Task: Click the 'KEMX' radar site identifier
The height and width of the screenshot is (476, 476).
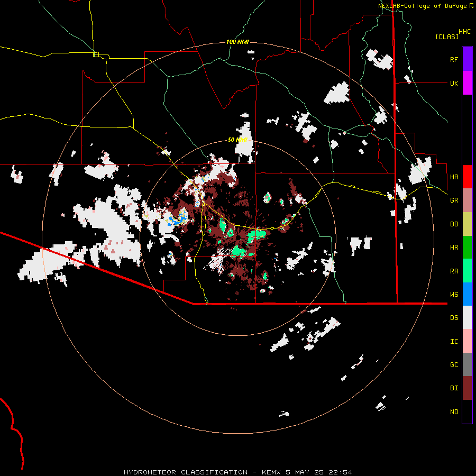Action: pyautogui.click(x=271, y=472)
